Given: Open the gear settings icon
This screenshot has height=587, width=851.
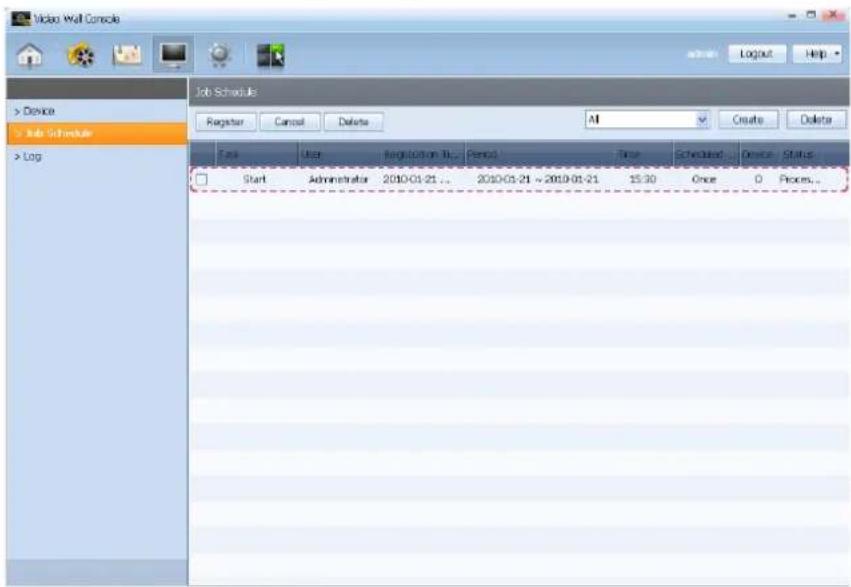Looking at the screenshot, I should pos(219,55).
